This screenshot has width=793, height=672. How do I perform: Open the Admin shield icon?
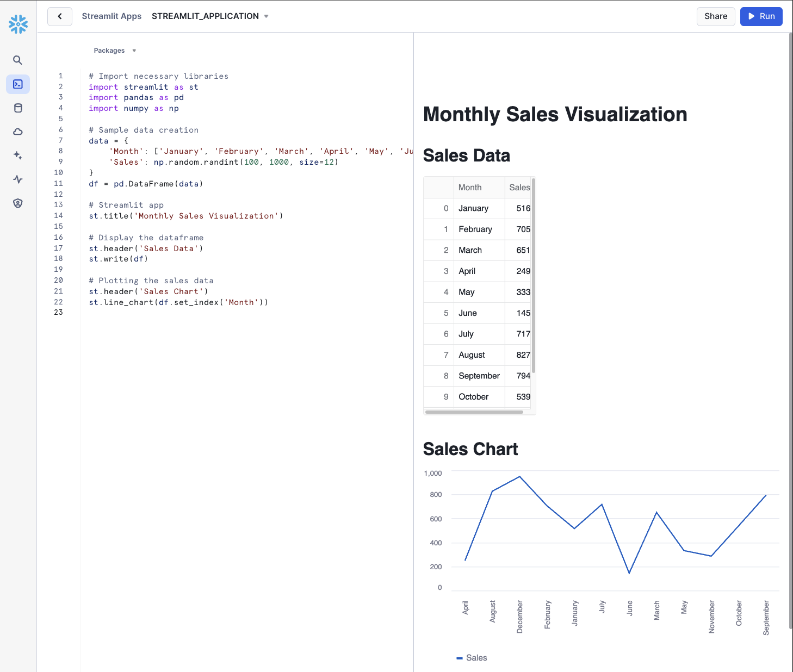click(18, 203)
